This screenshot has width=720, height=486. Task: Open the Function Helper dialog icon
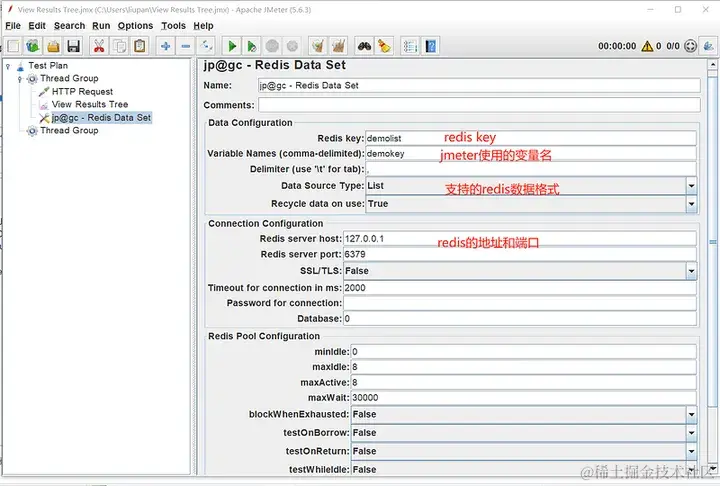410,46
